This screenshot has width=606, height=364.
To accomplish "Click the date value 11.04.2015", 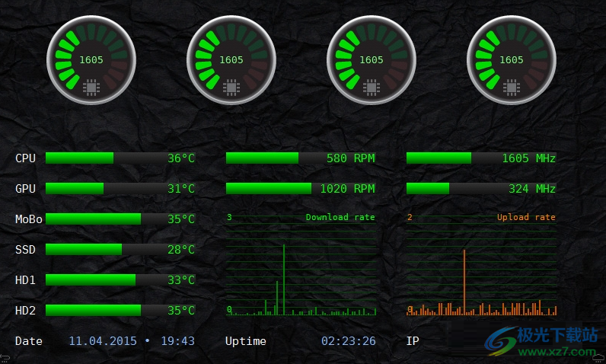I will (103, 341).
